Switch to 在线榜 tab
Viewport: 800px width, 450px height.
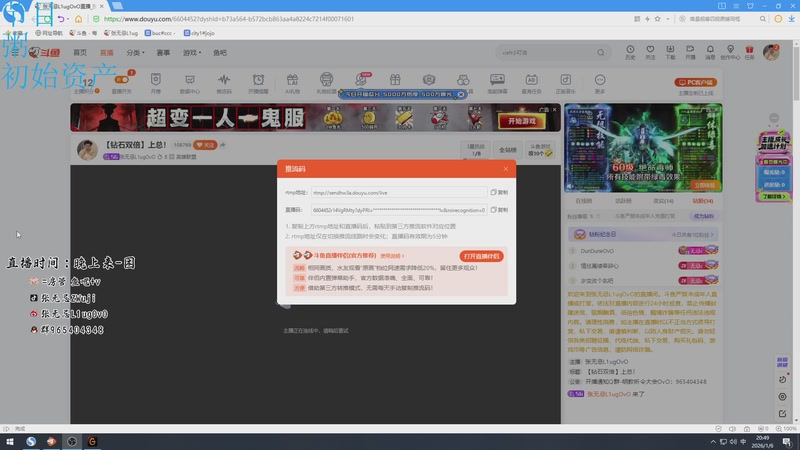(x=584, y=201)
